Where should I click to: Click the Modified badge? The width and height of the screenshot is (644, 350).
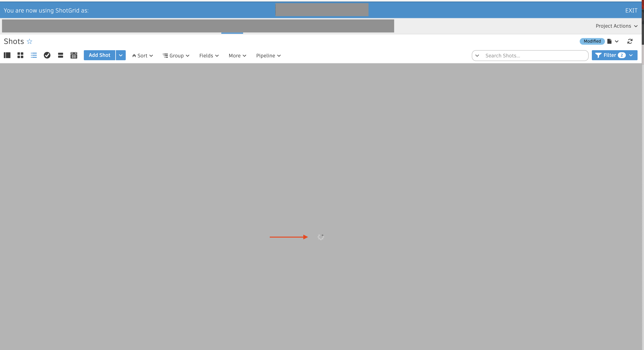point(592,41)
